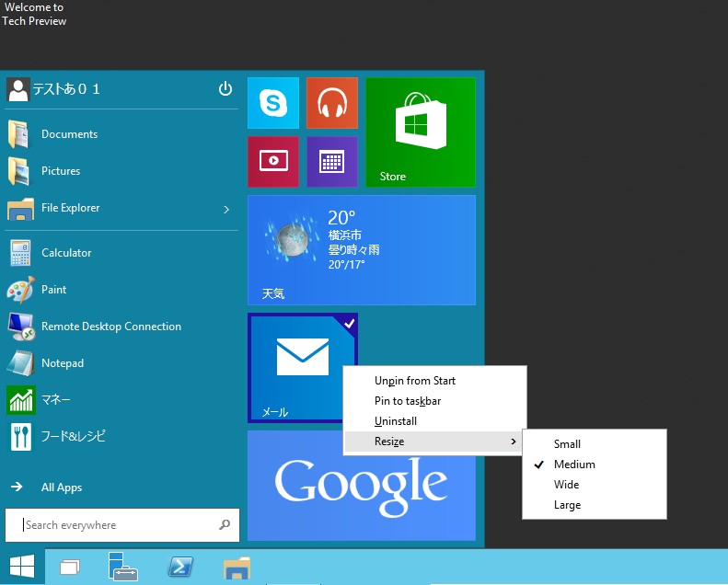Open the weather tile showing 20°
The width and height of the screenshot is (728, 585).
(x=362, y=250)
